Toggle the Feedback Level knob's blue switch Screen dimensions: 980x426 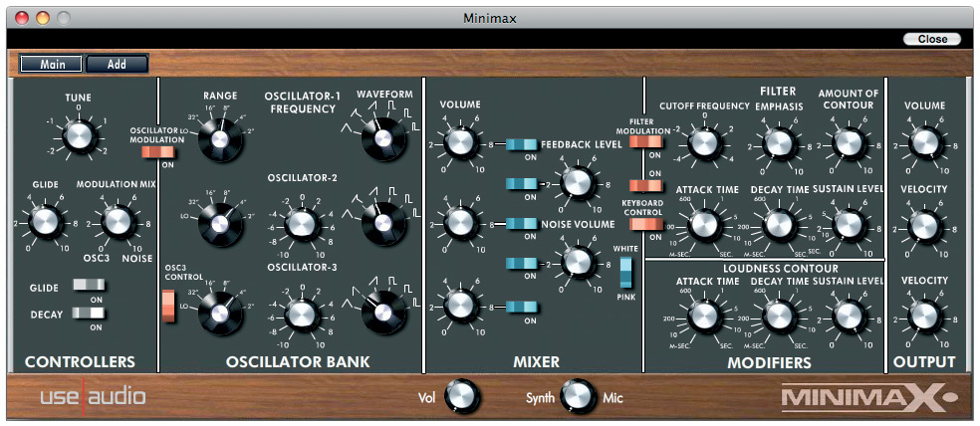(x=521, y=184)
